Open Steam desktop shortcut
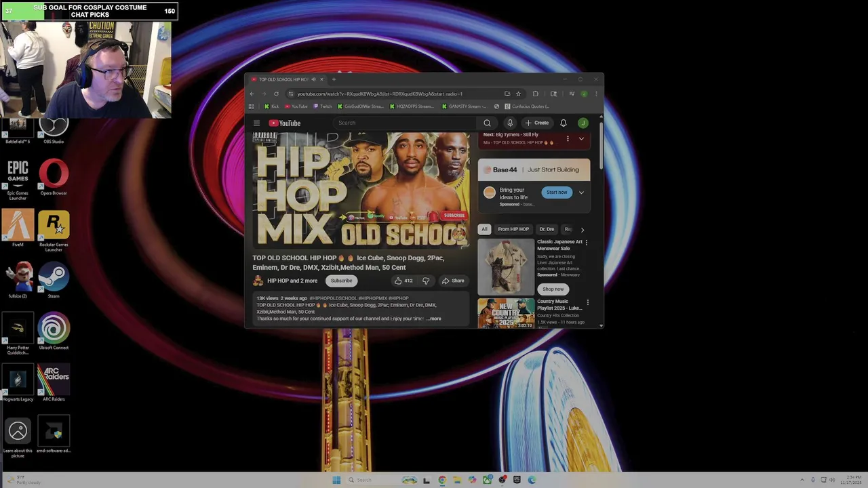This screenshot has width=868, height=488. [x=54, y=281]
